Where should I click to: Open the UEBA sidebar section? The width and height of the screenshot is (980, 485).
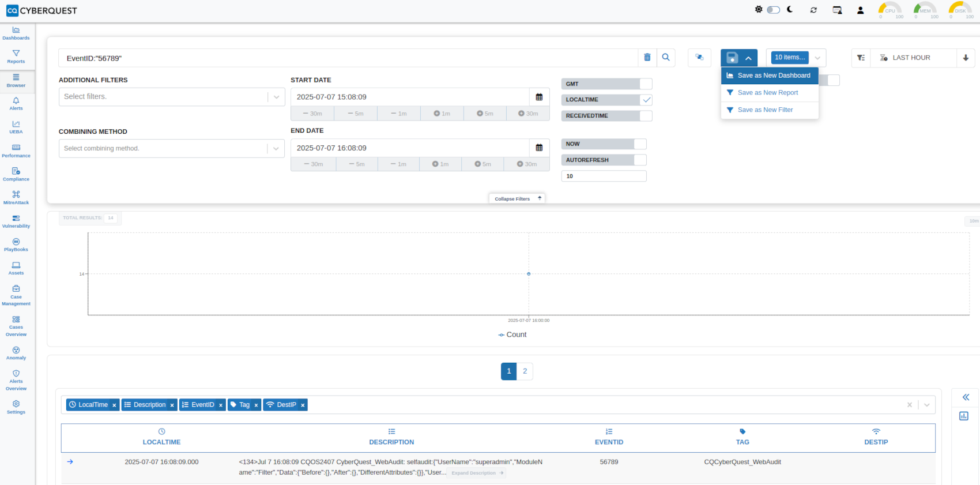pos(16,127)
